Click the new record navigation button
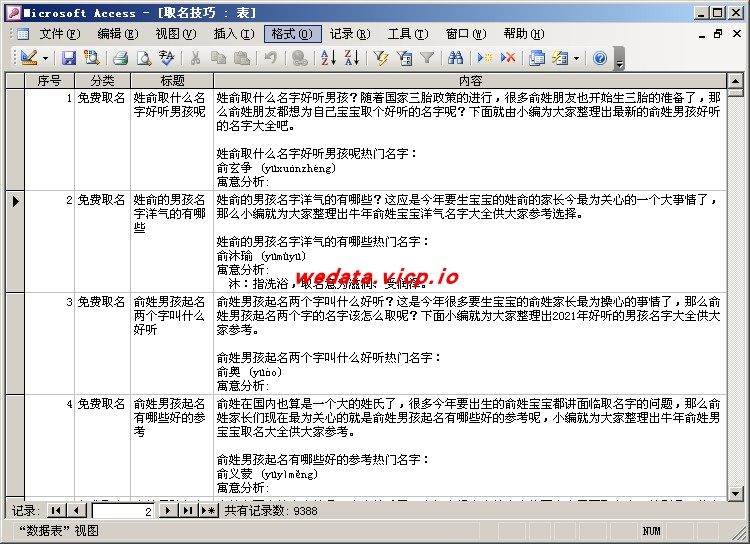Viewport: 750px width, 544px height. 209,511
